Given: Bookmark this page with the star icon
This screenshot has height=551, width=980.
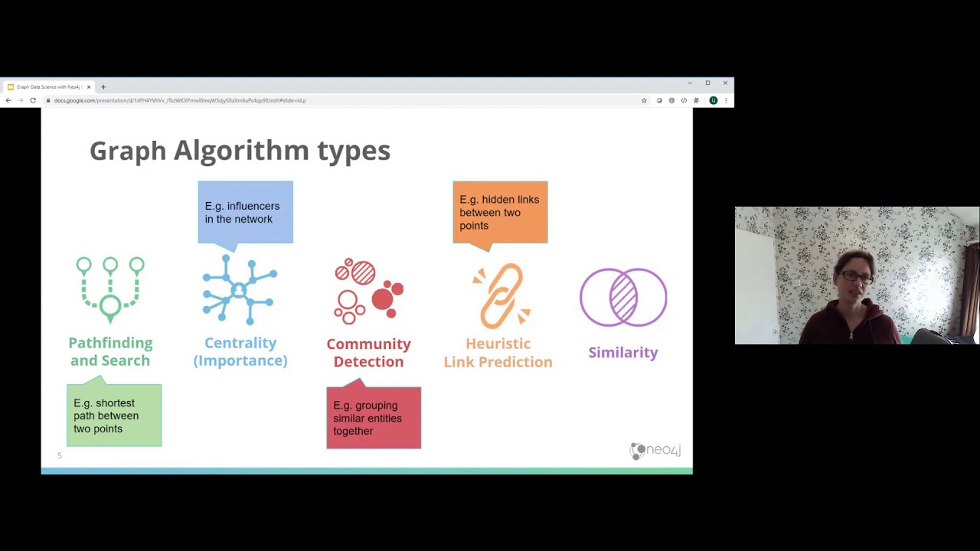Looking at the screenshot, I should pos(644,100).
